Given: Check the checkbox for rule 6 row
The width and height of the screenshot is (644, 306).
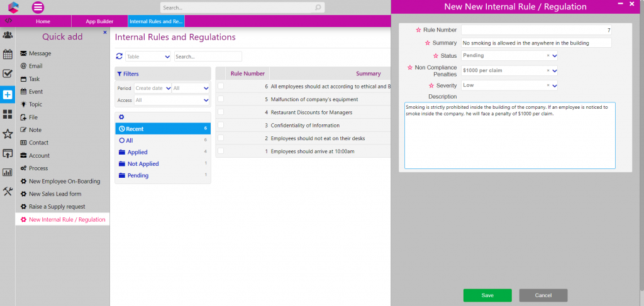Looking at the screenshot, I should (221, 86).
